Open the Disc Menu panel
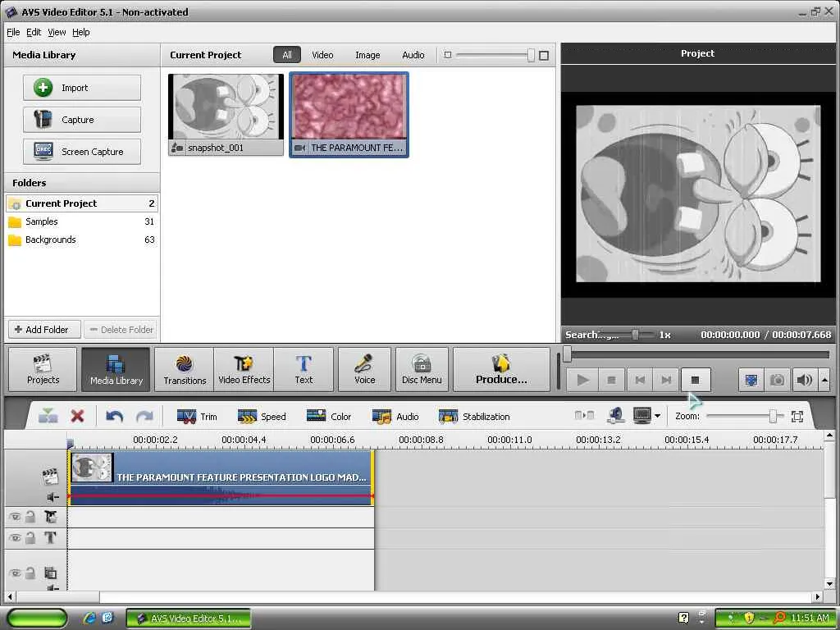The height and width of the screenshot is (630, 840). click(x=422, y=370)
